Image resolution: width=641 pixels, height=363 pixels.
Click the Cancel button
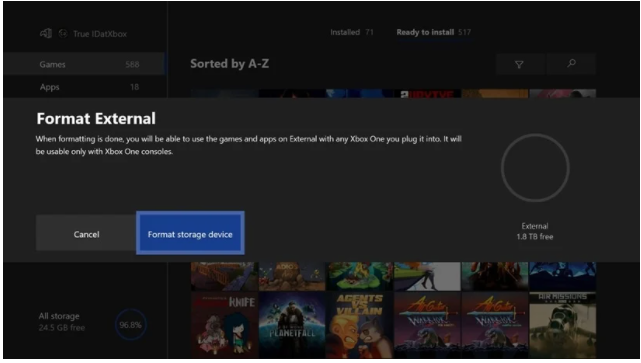click(86, 233)
